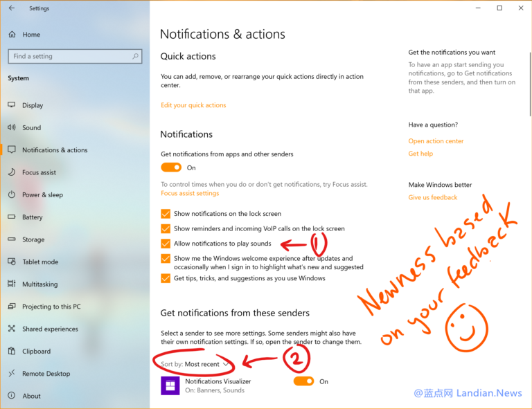Image resolution: width=532 pixels, height=409 pixels.
Task: Click the Edit your quick actions link
Action: (x=193, y=105)
